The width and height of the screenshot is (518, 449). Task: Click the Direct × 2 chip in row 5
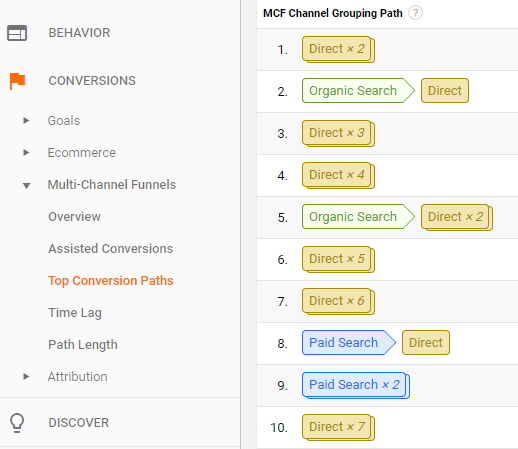click(x=457, y=217)
